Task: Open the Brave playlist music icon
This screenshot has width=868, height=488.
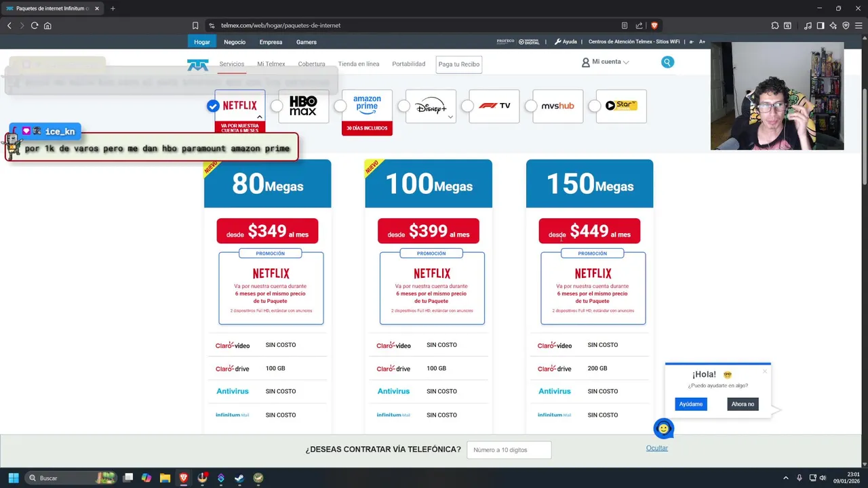Action: tap(808, 26)
